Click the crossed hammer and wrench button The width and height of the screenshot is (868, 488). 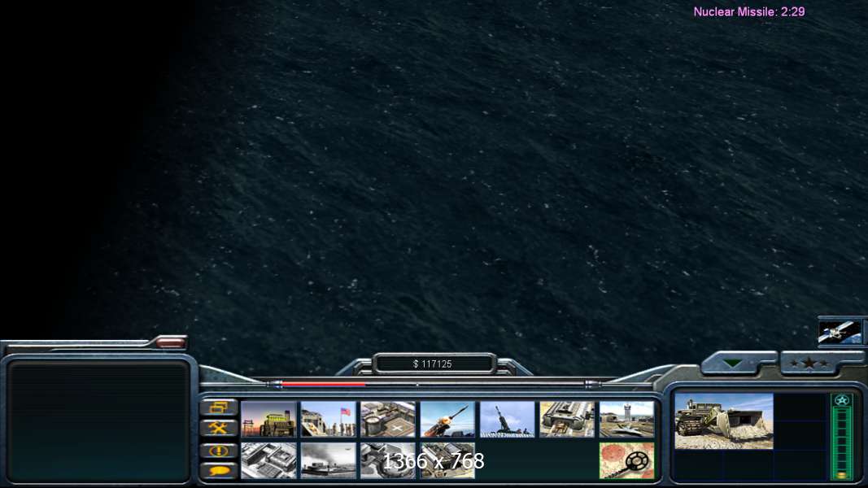click(219, 429)
